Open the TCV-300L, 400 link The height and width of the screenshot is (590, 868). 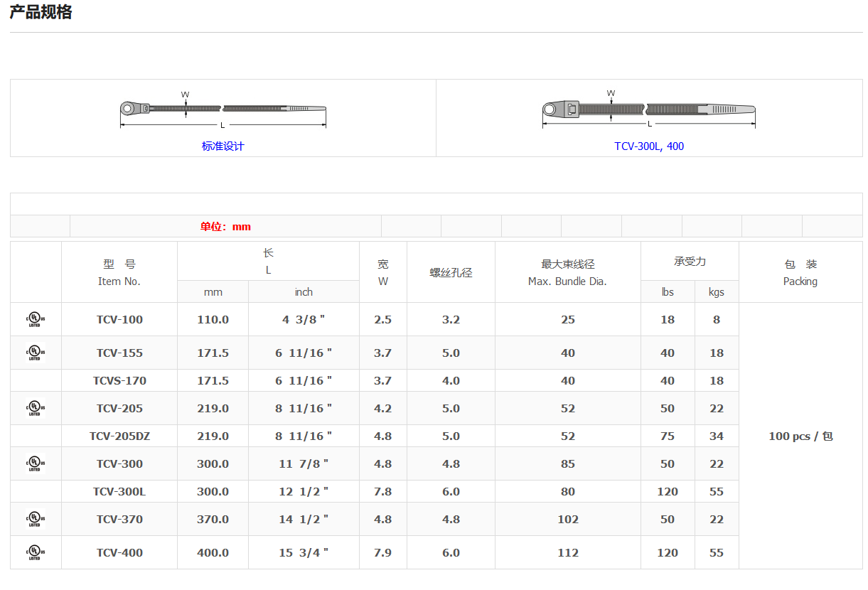[x=649, y=146]
